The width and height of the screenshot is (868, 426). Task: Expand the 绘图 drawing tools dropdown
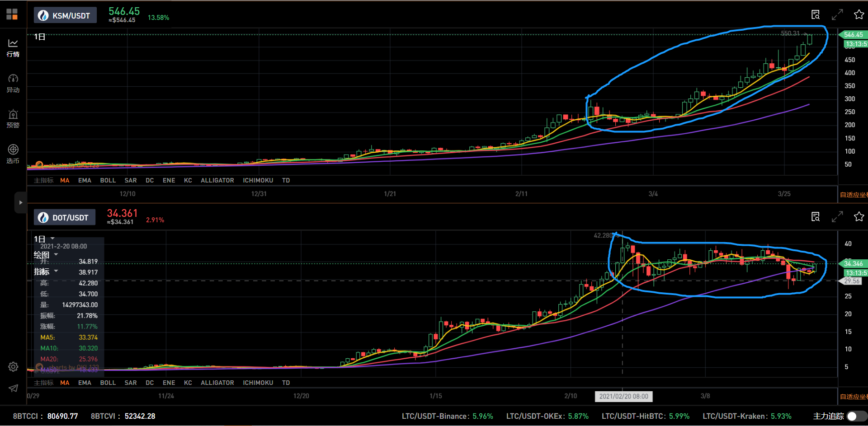46,255
